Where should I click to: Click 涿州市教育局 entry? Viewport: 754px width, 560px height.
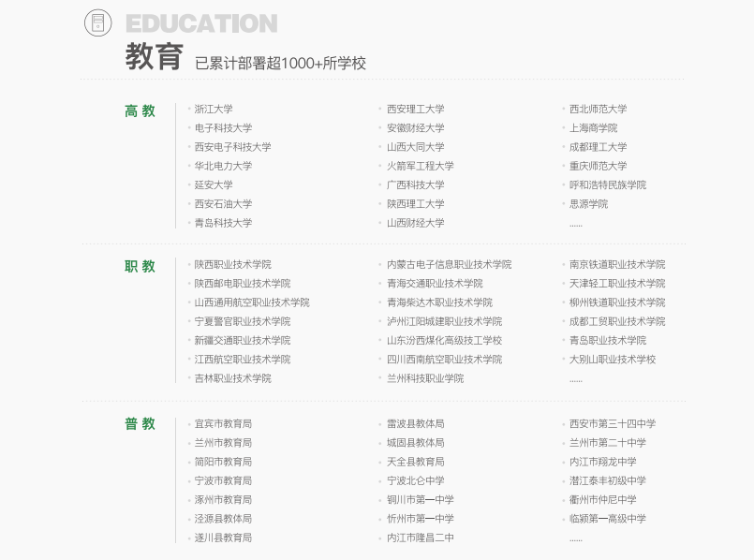(x=223, y=500)
